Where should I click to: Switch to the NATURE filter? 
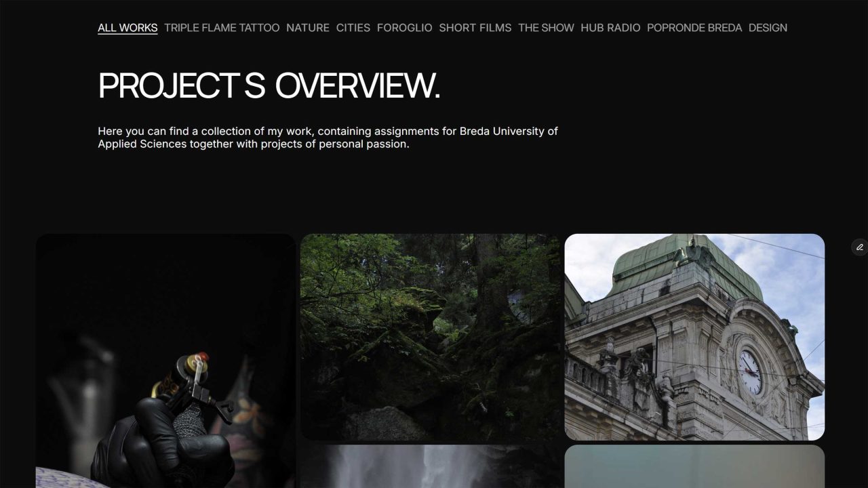coord(307,28)
